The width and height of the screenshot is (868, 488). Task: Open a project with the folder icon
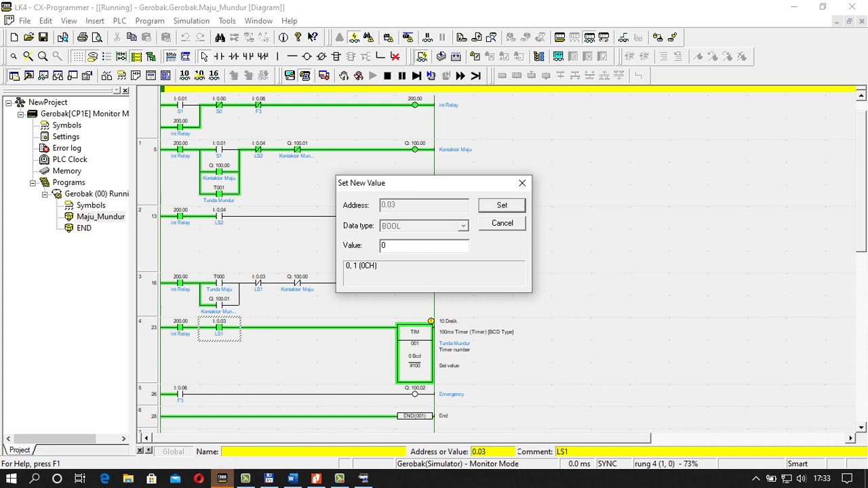[x=28, y=37]
